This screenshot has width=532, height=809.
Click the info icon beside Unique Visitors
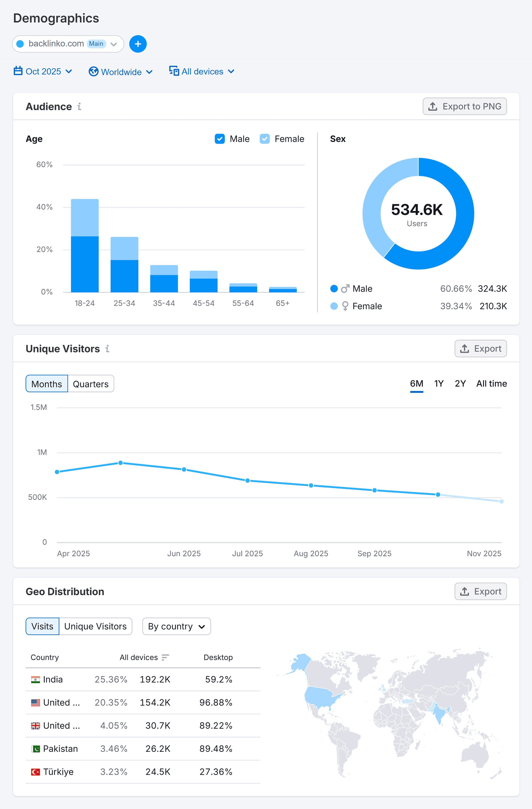[107, 349]
